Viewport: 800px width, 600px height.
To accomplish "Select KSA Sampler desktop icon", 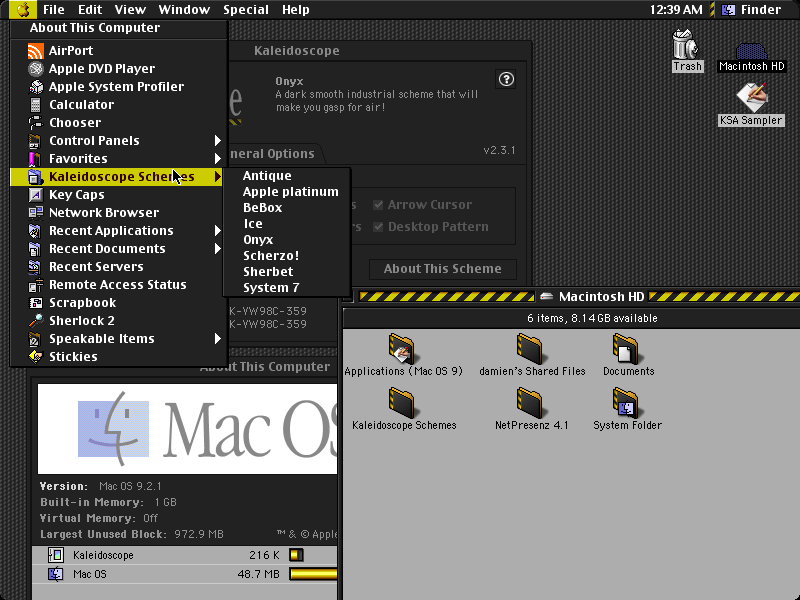I will coord(752,97).
